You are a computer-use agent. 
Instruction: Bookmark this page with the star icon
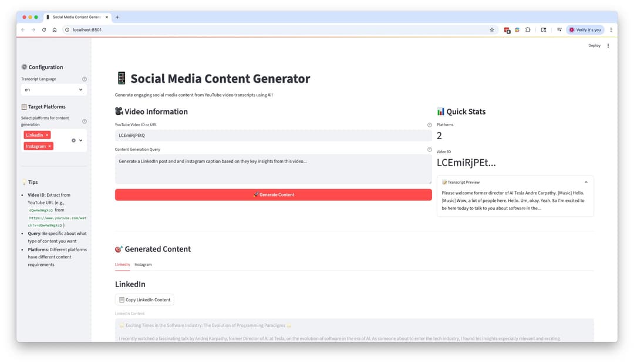[x=492, y=30]
